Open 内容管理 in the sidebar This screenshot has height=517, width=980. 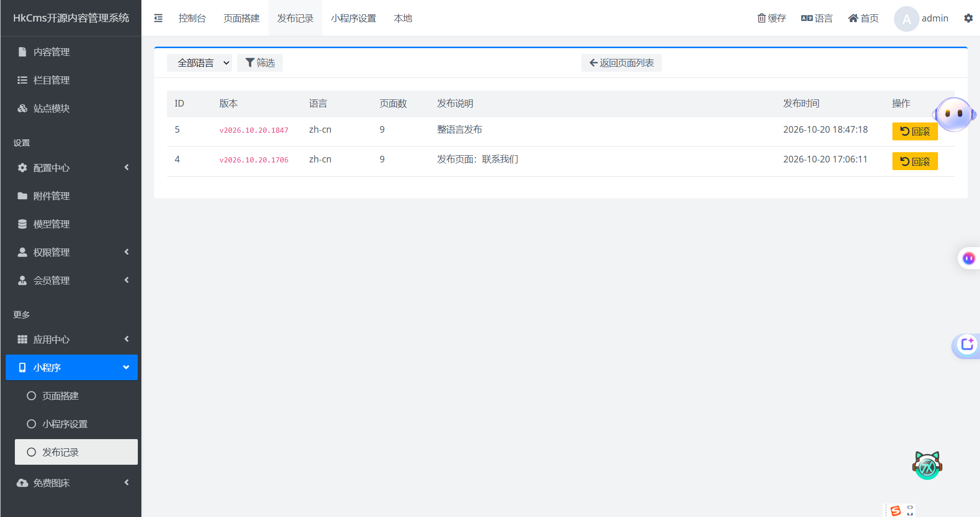point(72,52)
